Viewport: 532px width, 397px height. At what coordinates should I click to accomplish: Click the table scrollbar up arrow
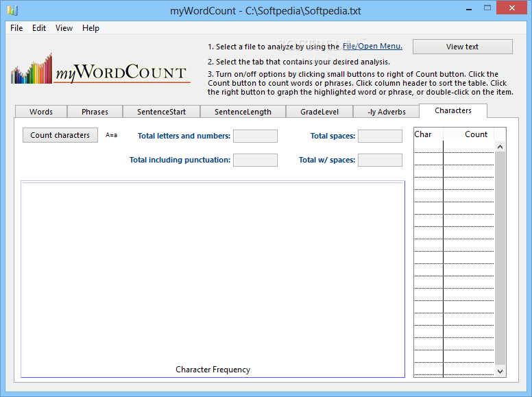coord(500,147)
